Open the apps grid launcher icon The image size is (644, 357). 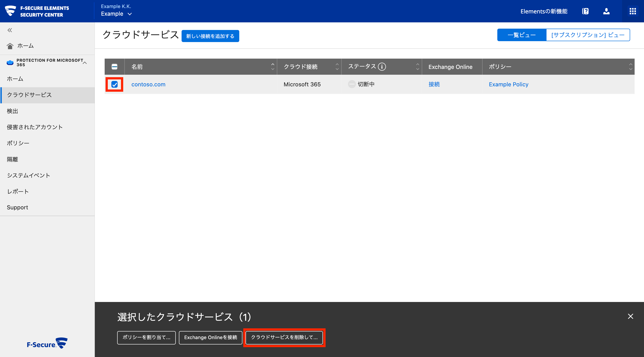633,11
